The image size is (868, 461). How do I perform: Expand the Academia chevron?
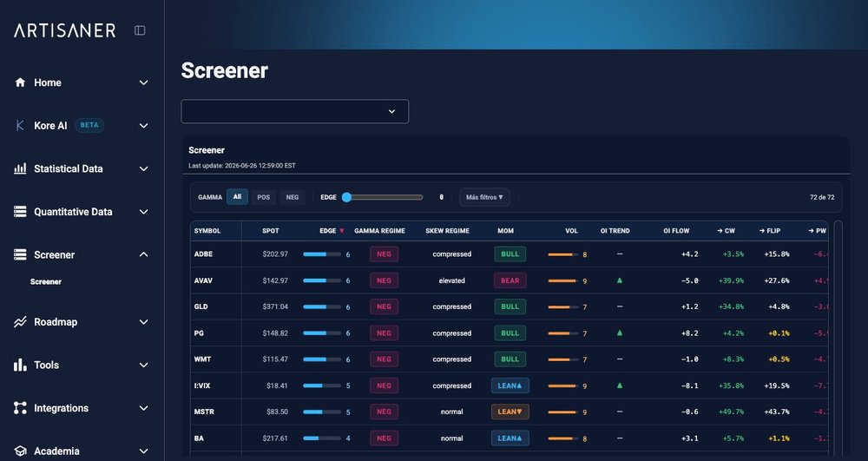point(143,451)
